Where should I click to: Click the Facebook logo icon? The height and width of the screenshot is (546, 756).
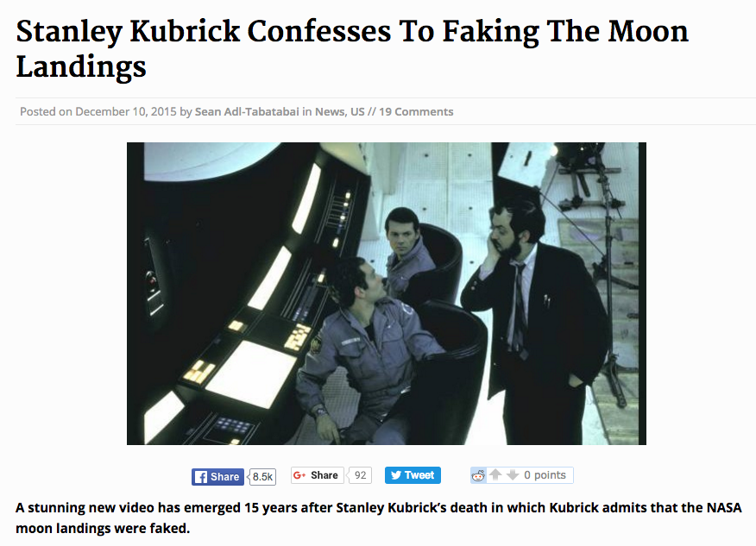point(200,477)
